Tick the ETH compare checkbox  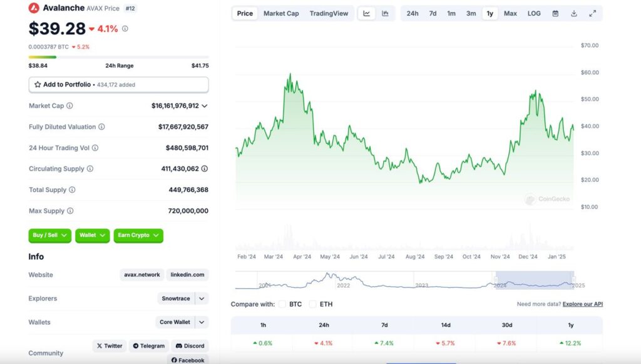click(313, 305)
